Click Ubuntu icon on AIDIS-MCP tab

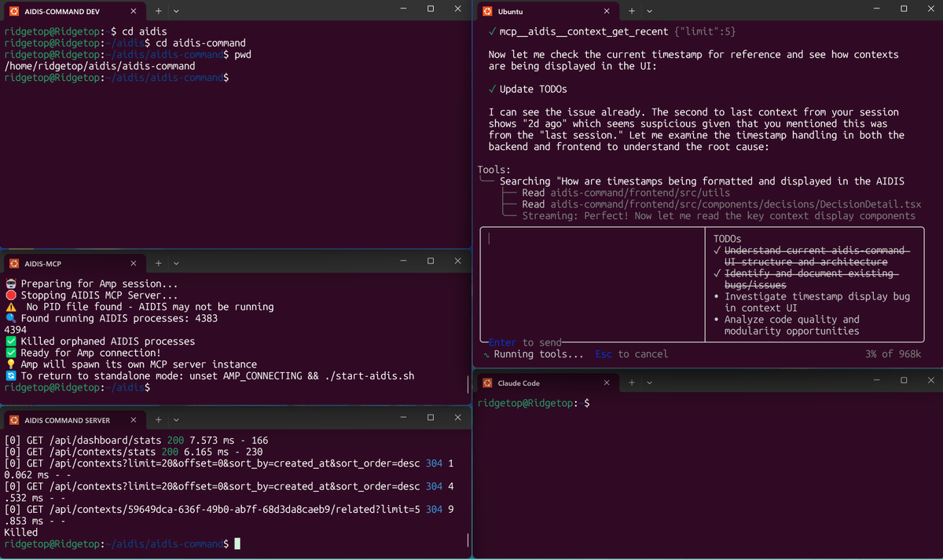(x=15, y=264)
